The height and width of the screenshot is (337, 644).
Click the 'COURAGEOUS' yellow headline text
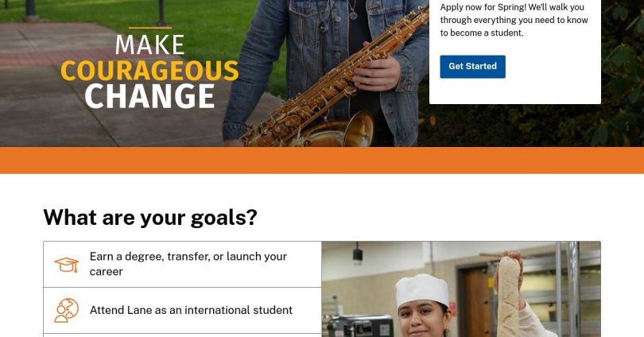point(149,71)
